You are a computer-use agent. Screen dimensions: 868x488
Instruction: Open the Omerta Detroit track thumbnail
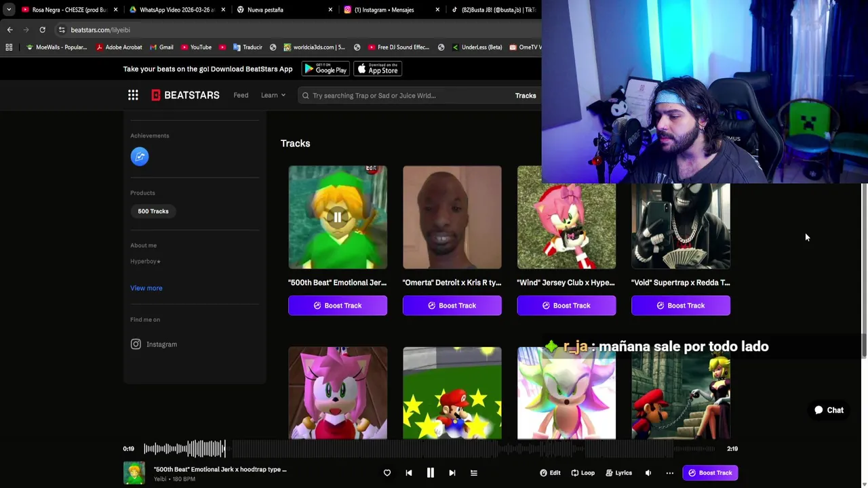pyautogui.click(x=452, y=218)
